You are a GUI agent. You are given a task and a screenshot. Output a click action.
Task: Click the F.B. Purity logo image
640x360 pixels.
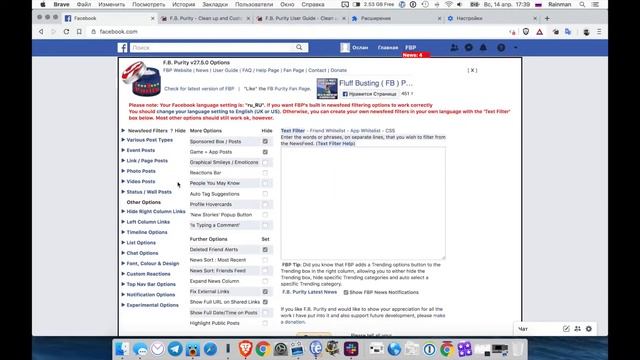(141, 78)
